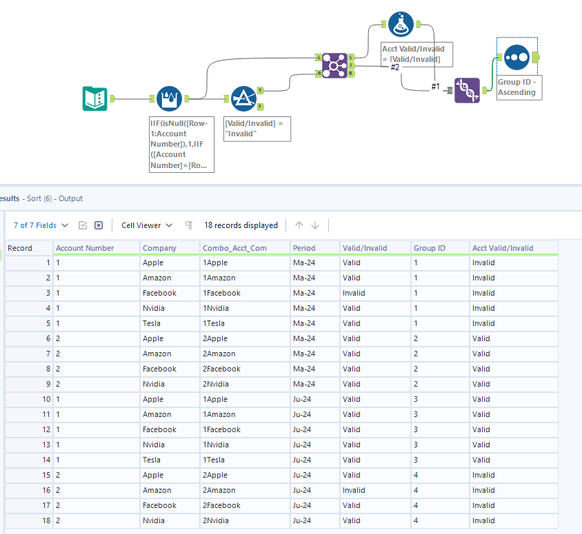Select the Tesla cell in record 5

[170, 323]
